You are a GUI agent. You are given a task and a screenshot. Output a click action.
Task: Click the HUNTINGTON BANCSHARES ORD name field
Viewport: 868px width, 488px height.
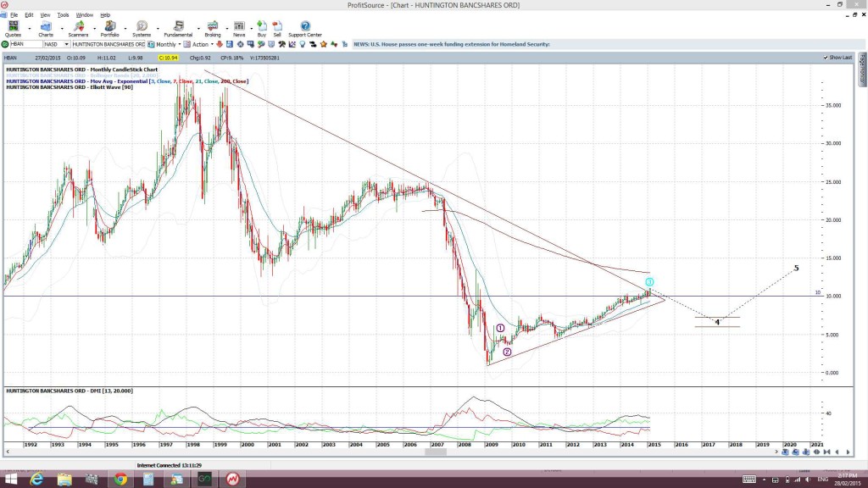[x=108, y=44]
